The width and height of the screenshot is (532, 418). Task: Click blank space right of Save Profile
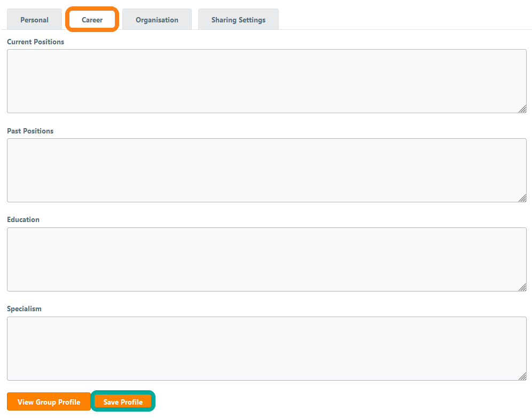tap(342, 401)
